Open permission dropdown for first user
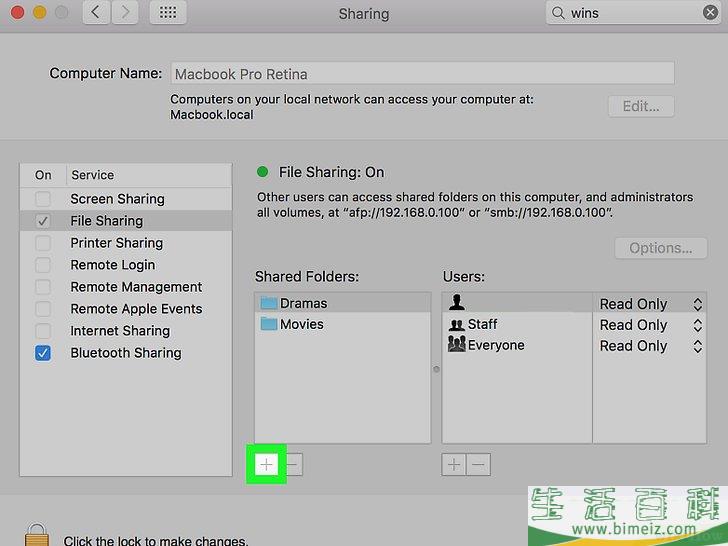The height and width of the screenshot is (546, 728). coord(650,304)
